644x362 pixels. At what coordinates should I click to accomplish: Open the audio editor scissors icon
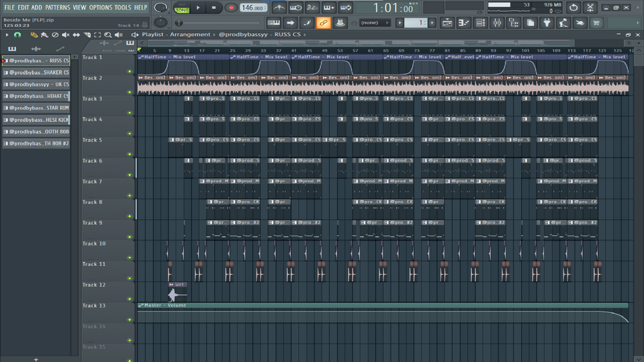click(590, 8)
